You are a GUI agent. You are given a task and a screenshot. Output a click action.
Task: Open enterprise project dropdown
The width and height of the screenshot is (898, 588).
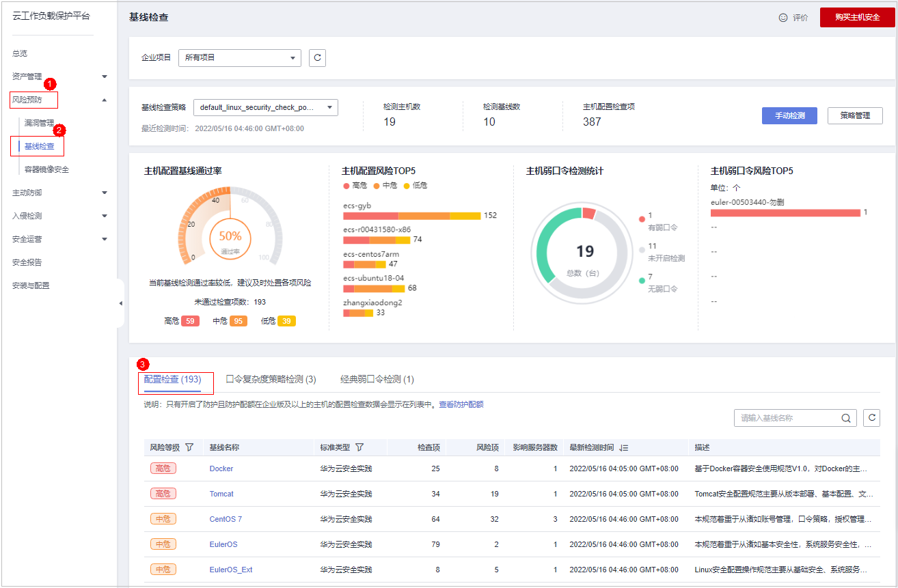[x=239, y=58]
